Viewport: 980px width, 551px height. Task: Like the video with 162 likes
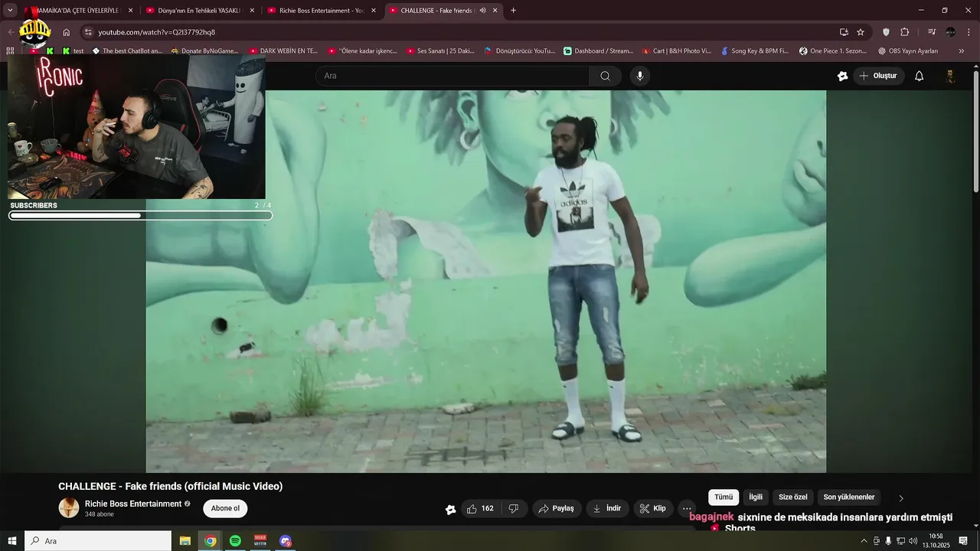tap(480, 508)
